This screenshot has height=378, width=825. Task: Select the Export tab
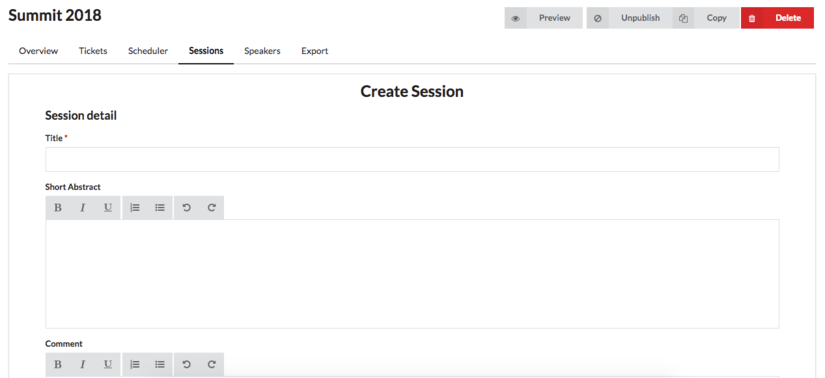315,51
